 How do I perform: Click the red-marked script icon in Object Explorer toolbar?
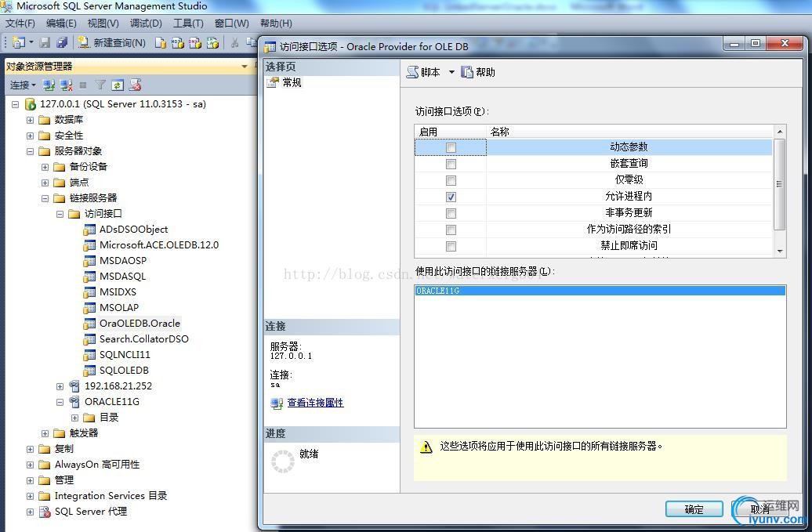point(135,85)
